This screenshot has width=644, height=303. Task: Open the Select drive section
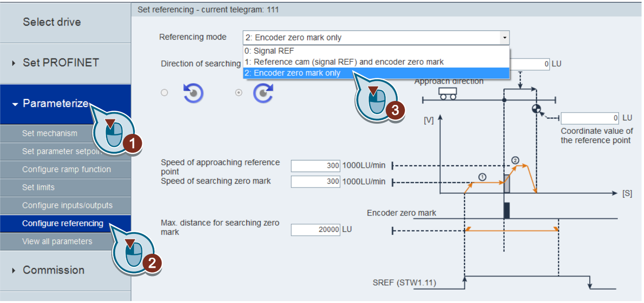65,22
